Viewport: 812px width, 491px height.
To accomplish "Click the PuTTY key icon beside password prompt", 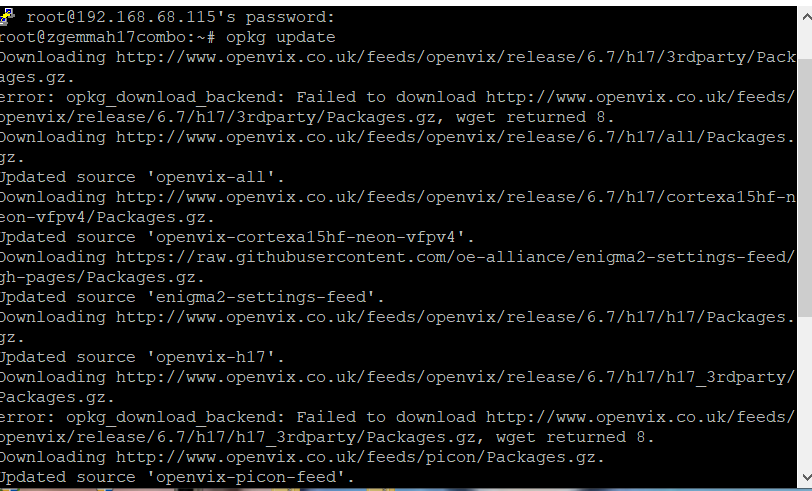I will click(x=7, y=17).
